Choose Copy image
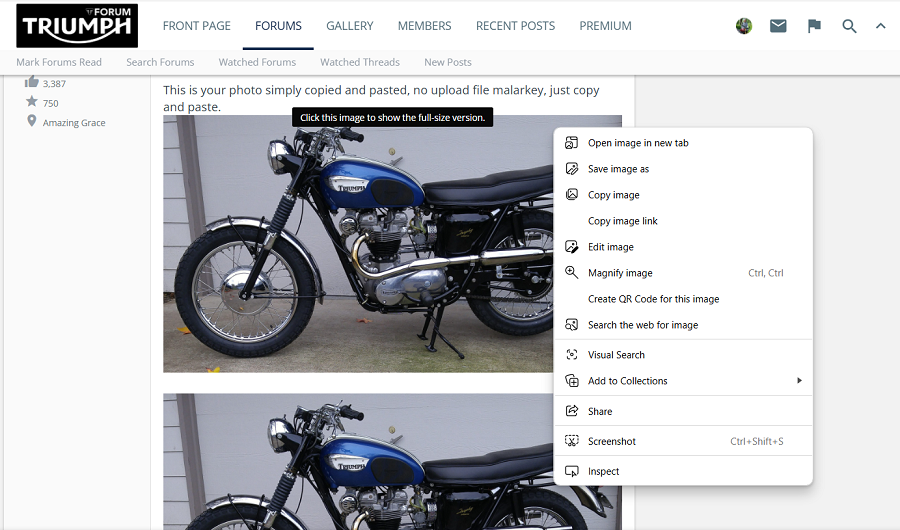Screen dimensions: 900x530 683,195
